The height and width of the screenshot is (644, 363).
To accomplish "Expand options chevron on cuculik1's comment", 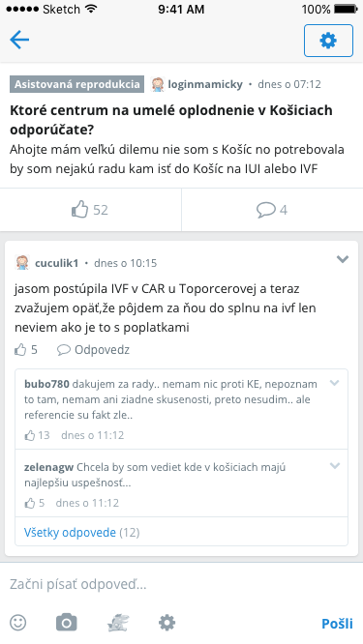I will [x=343, y=259].
